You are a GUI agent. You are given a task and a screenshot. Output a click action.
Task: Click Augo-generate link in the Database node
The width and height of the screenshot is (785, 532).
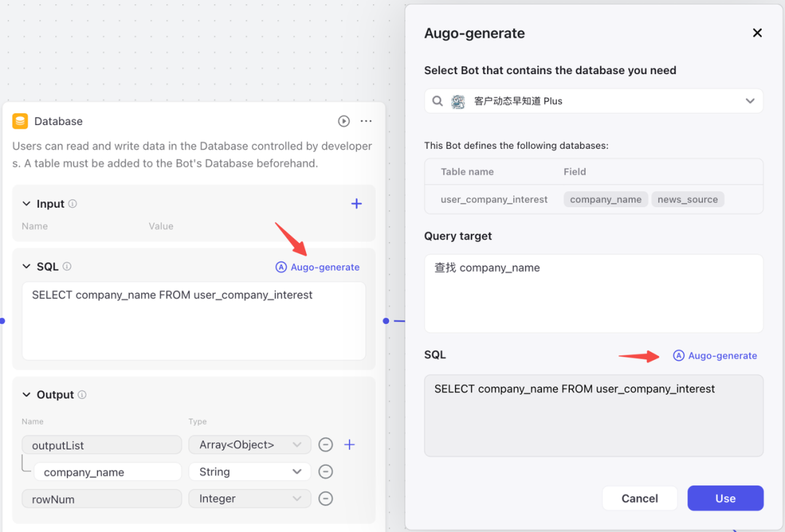[318, 267]
